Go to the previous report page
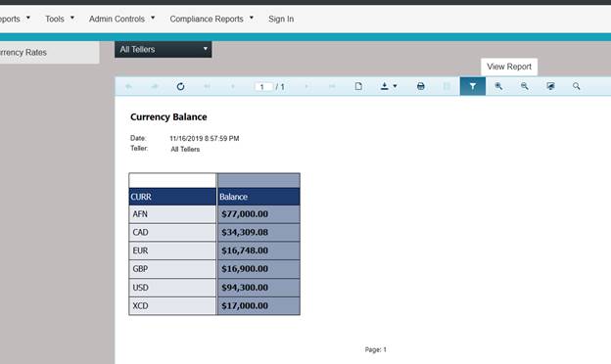611x364 pixels. coord(233,86)
